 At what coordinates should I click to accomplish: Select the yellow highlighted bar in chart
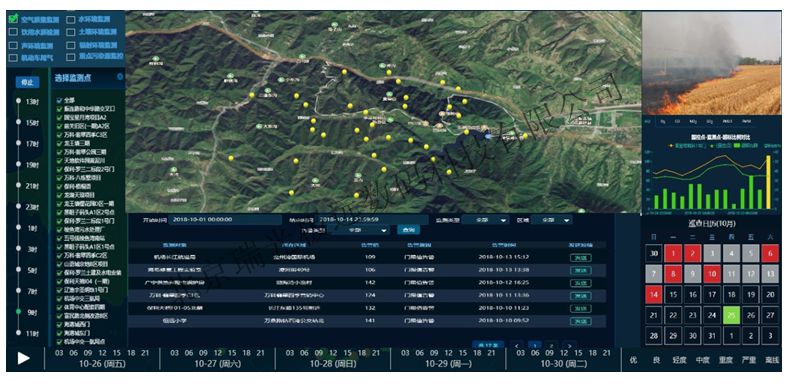tap(768, 182)
